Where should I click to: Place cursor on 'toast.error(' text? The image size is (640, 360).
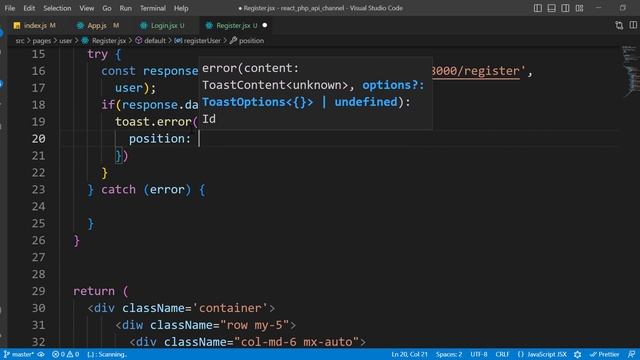point(156,122)
